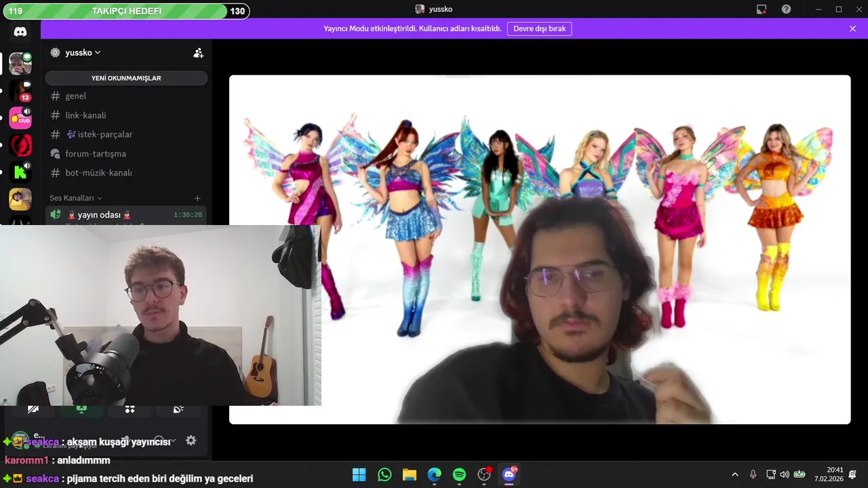Viewport: 868px width, 488px height.
Task: Open Microsoft Edge from the taskbar
Action: (435, 474)
